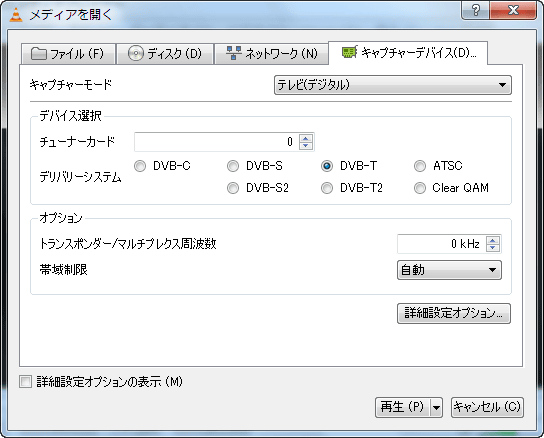Increase the チューナーカード value with up arrow
The width and height of the screenshot is (544, 438).
tap(306, 138)
